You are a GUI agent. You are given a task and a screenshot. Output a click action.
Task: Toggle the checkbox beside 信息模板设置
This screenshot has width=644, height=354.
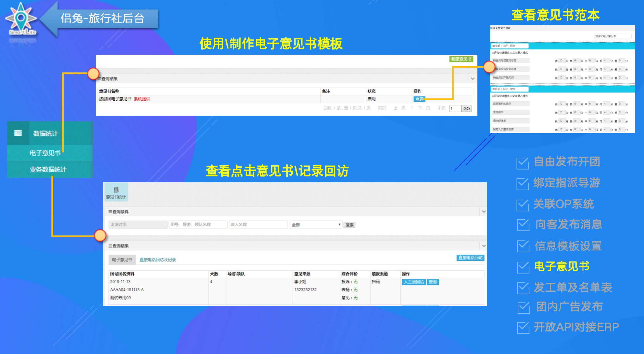tap(523, 246)
